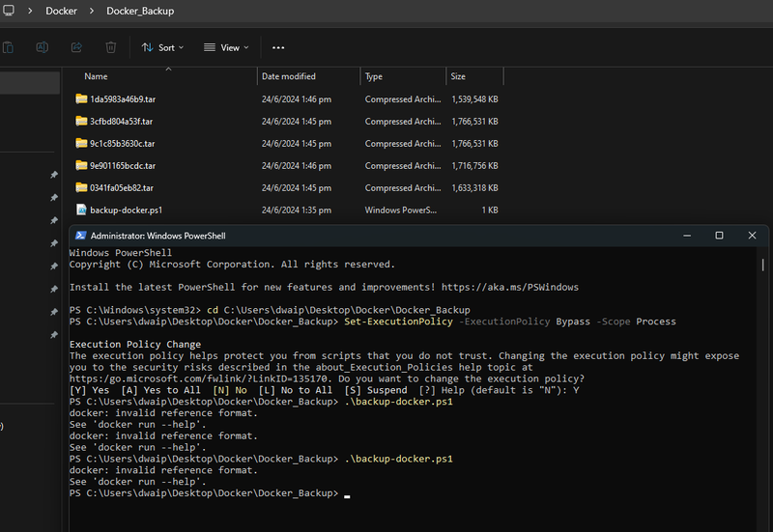Expand the chevron after Docker breadcrumb
This screenshot has width=773, height=532.
click(x=92, y=11)
